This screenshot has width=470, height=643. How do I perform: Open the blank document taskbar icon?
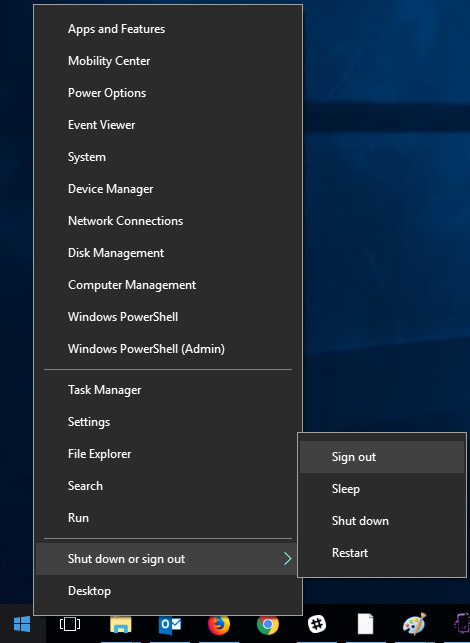pyautogui.click(x=365, y=624)
